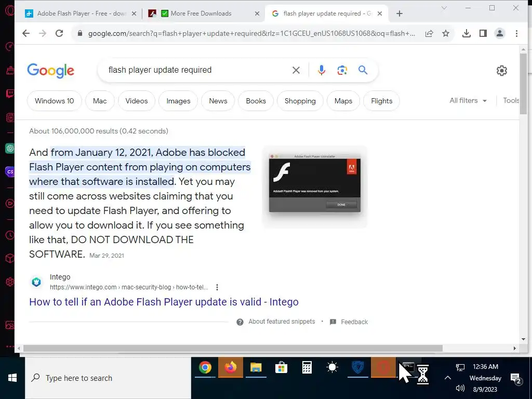The height and width of the screenshot is (399, 532).
Task: Select the Mac filter chip
Action: pos(100,101)
